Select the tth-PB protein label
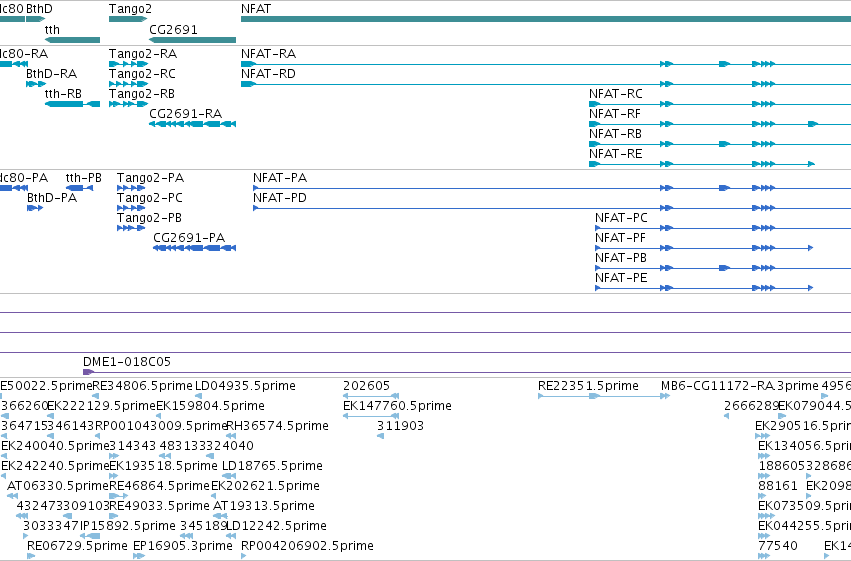Viewport: 851px width, 561px height. [x=84, y=178]
